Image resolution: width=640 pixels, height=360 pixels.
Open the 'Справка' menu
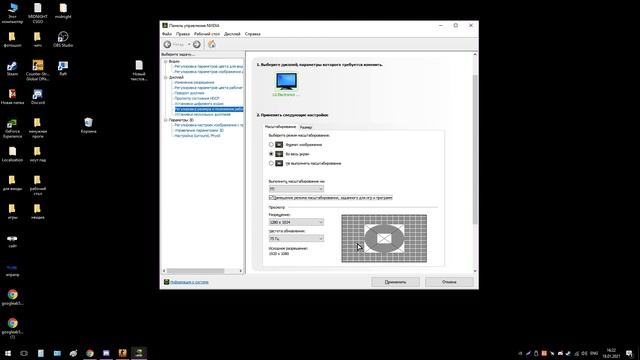tap(253, 34)
